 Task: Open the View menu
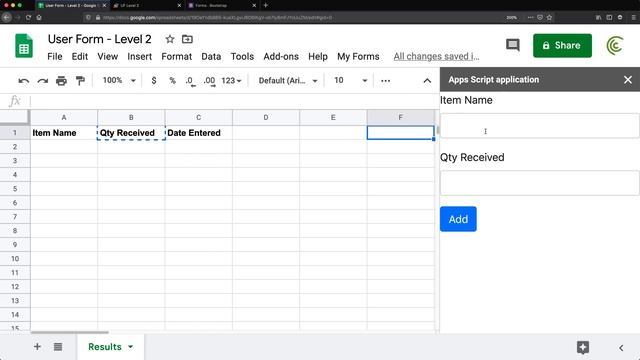(107, 56)
